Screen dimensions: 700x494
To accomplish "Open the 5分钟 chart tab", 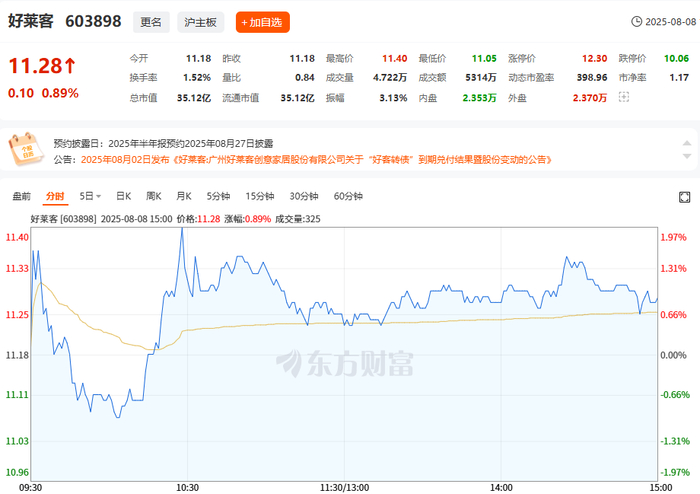I will click(218, 196).
